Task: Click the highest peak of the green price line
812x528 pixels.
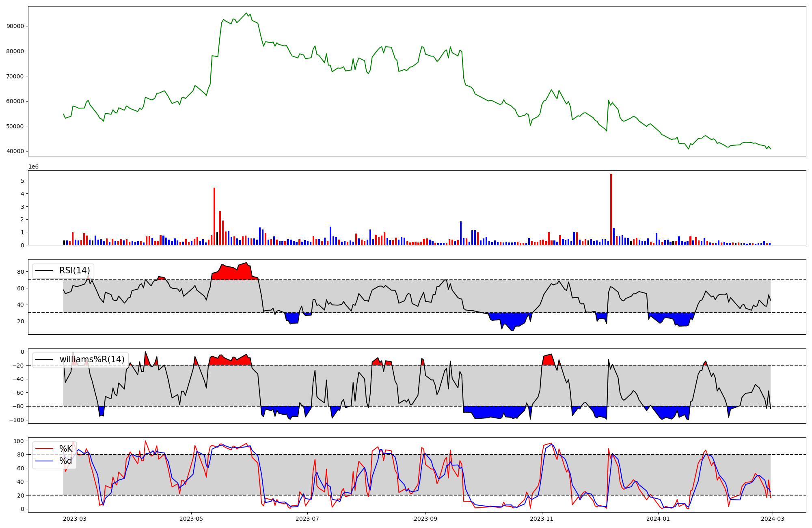Action: coord(246,13)
